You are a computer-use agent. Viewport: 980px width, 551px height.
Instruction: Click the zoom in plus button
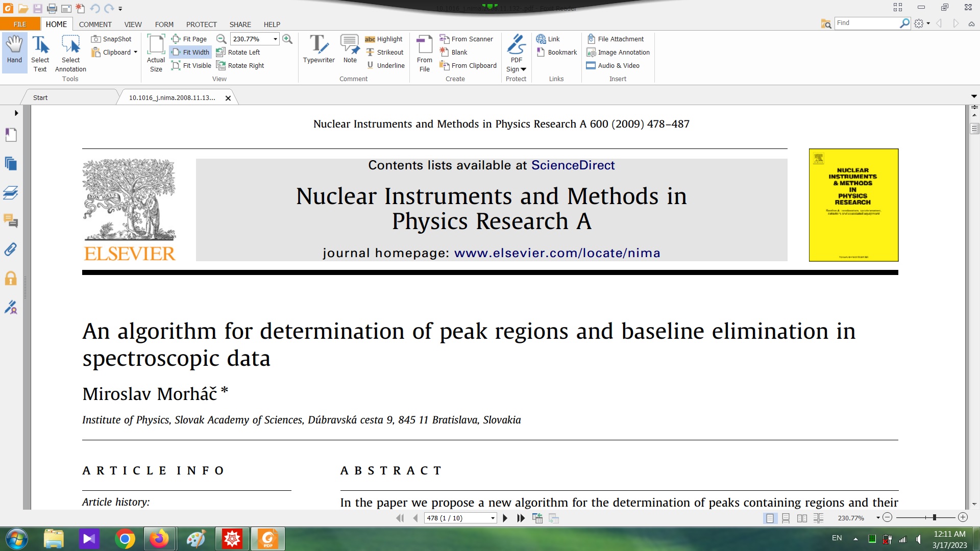[963, 517]
